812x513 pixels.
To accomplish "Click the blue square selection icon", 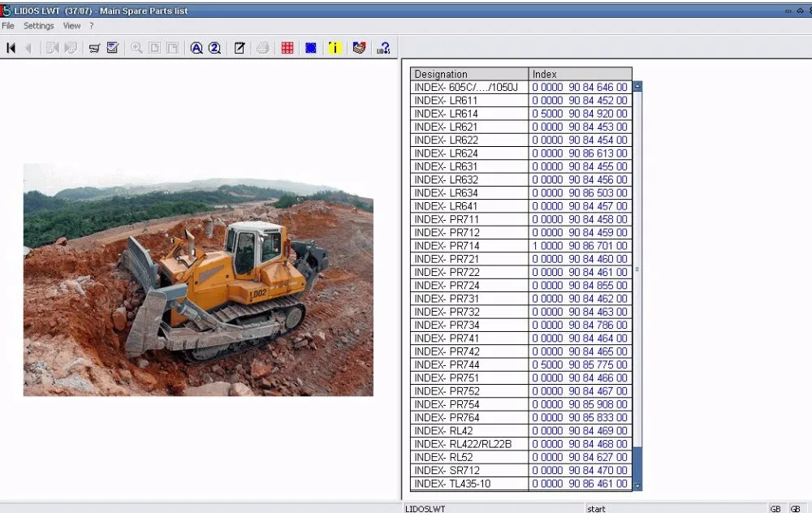I will click(311, 48).
